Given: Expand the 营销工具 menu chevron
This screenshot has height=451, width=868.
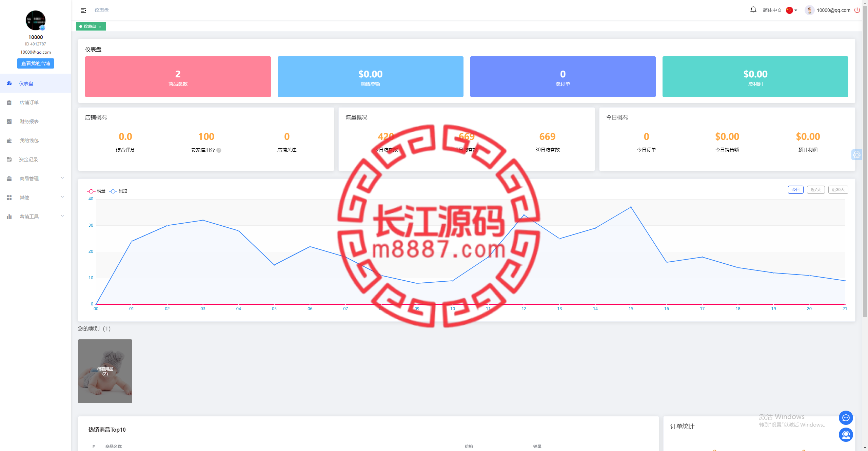Looking at the screenshot, I should [62, 216].
